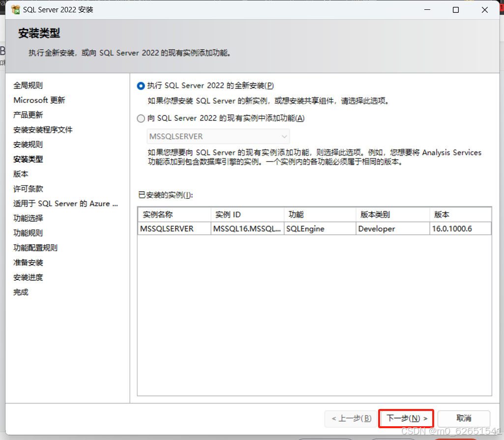Select the bold 安装类型 step in sidebar
504x440 pixels.
(x=28, y=159)
